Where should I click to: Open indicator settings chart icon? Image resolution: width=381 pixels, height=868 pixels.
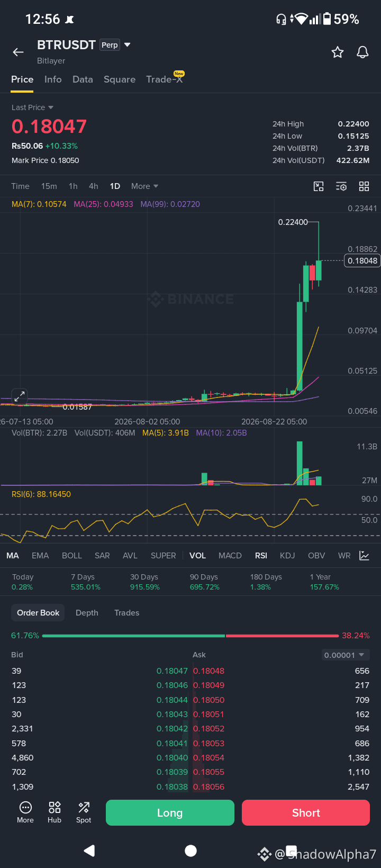(x=364, y=555)
